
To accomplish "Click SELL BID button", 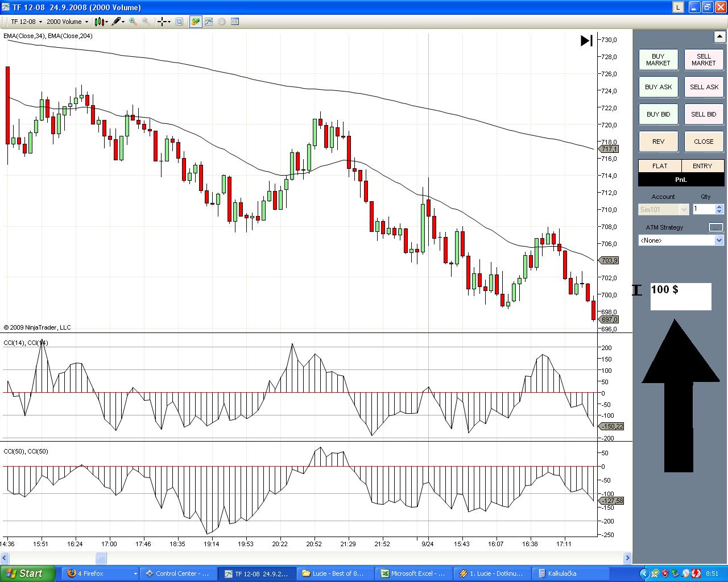I will (x=704, y=114).
